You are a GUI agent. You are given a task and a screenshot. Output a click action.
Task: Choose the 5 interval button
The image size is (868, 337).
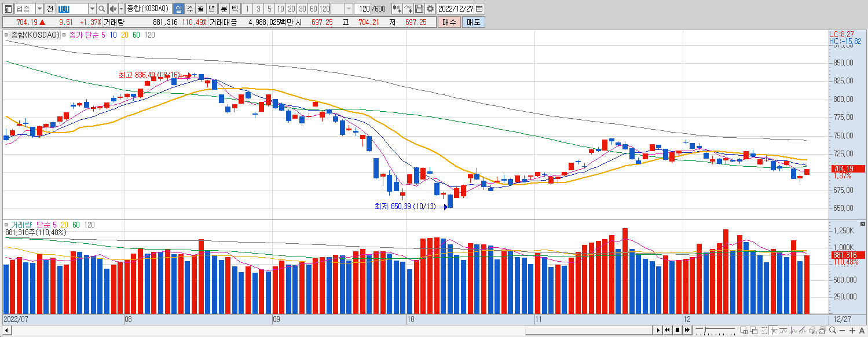click(269, 9)
